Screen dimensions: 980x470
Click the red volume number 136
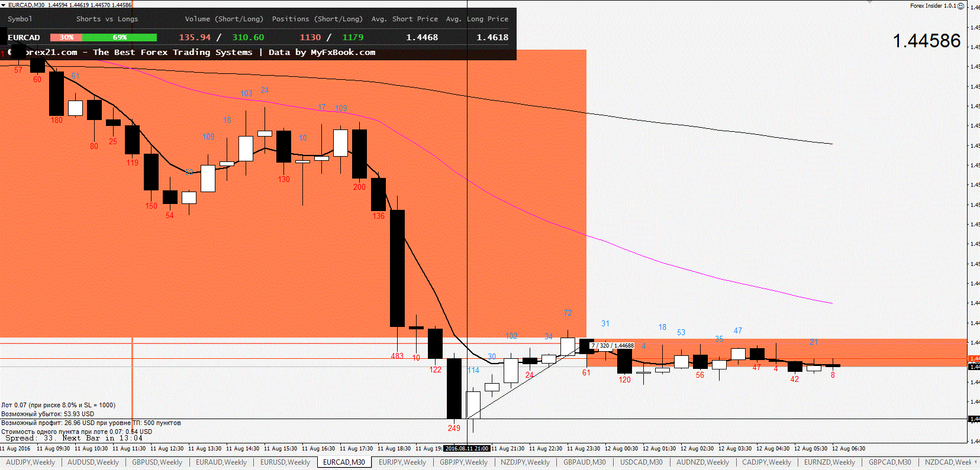tap(378, 216)
